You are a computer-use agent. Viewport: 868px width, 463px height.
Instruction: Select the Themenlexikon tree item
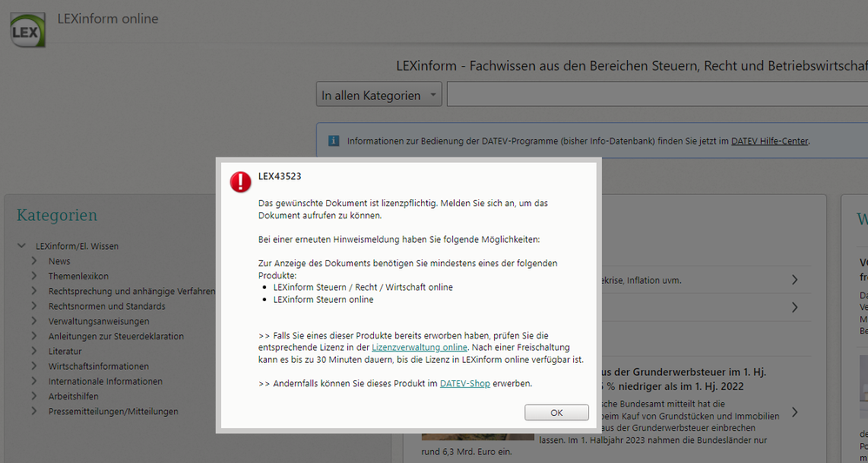point(78,276)
